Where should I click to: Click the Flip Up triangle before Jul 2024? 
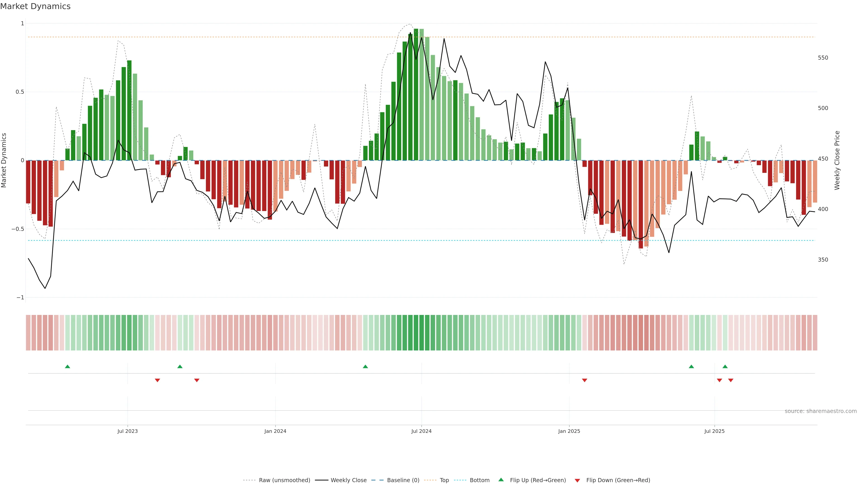[x=365, y=366]
